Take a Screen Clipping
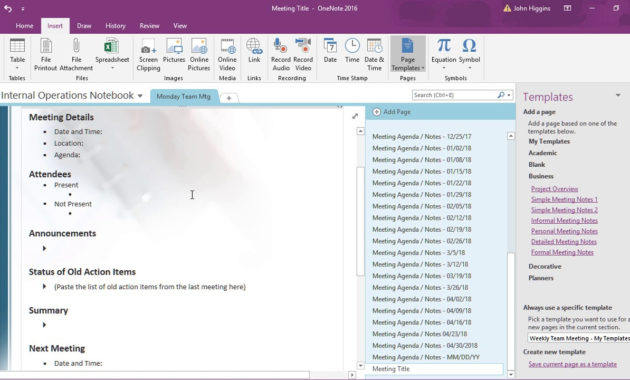 click(x=148, y=55)
